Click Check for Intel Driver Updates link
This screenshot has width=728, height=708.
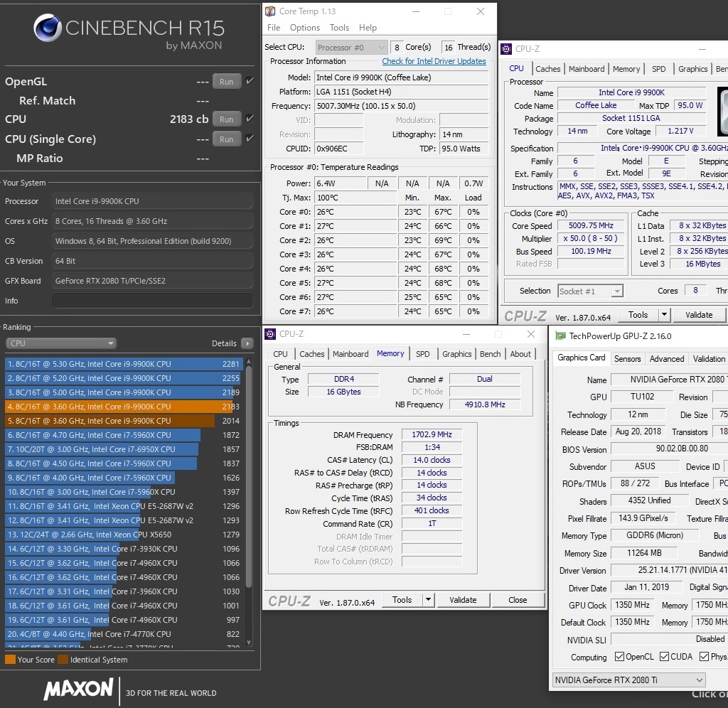tap(434, 61)
